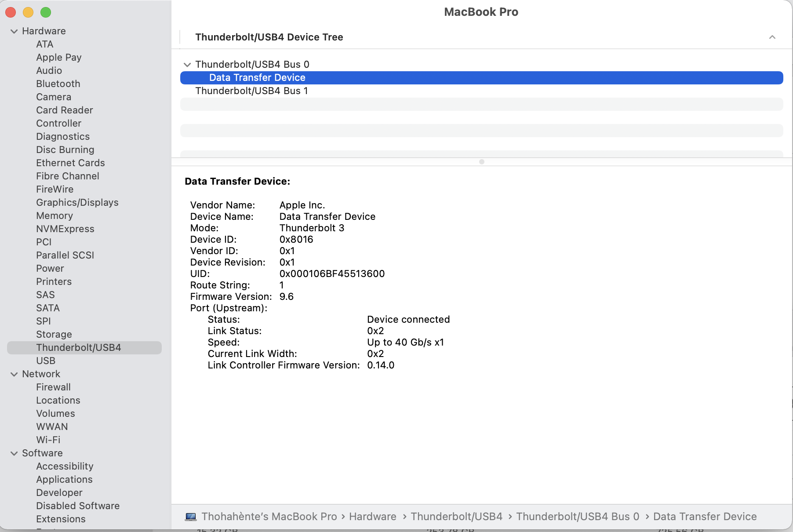The height and width of the screenshot is (532, 793).
Task: Click the Speed value Up to 40 Gb/s x1
Action: 406,343
